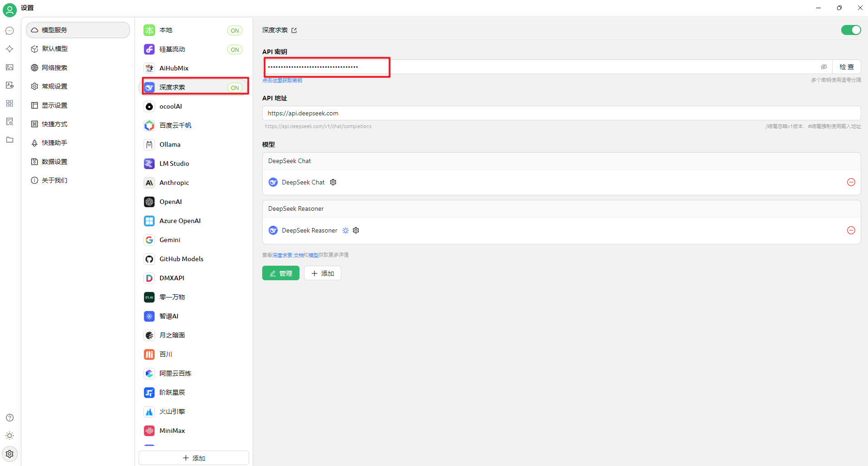Viewport: 868px width, 466px height.
Task: Click reasoning sun icon on DeepSeek Reasoner
Action: coord(345,230)
